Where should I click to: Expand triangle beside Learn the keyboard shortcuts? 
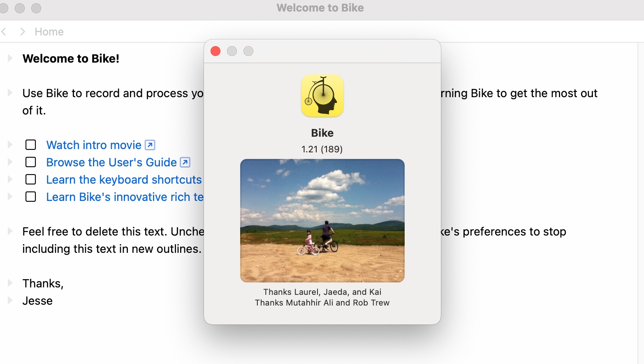pyautogui.click(x=10, y=179)
